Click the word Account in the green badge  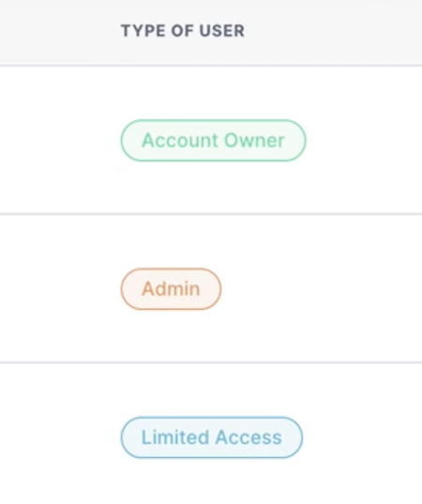pos(180,141)
